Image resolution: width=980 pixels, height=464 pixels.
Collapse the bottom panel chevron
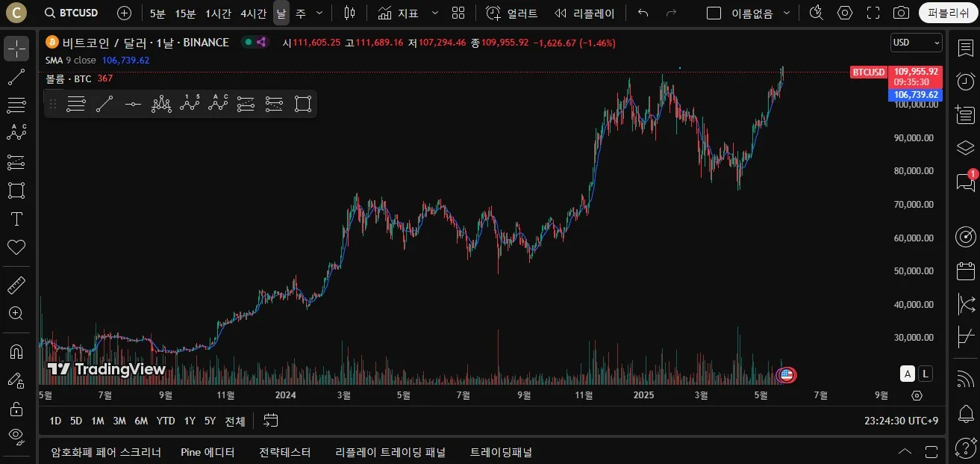(x=905, y=452)
